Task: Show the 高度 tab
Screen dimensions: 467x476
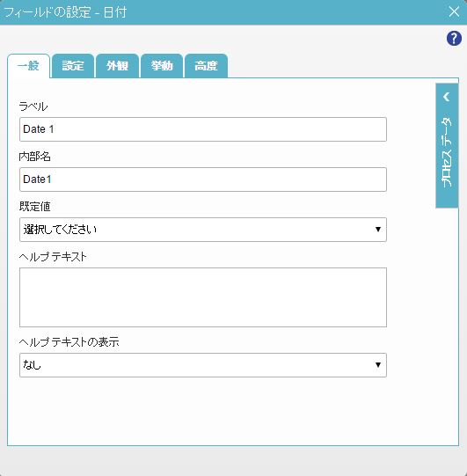Action: (x=206, y=66)
